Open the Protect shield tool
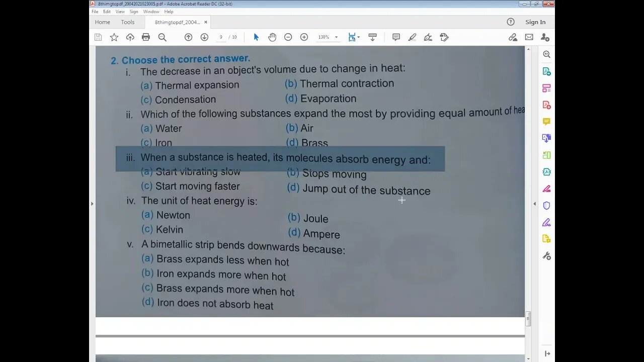644x362 pixels. pos(546,206)
